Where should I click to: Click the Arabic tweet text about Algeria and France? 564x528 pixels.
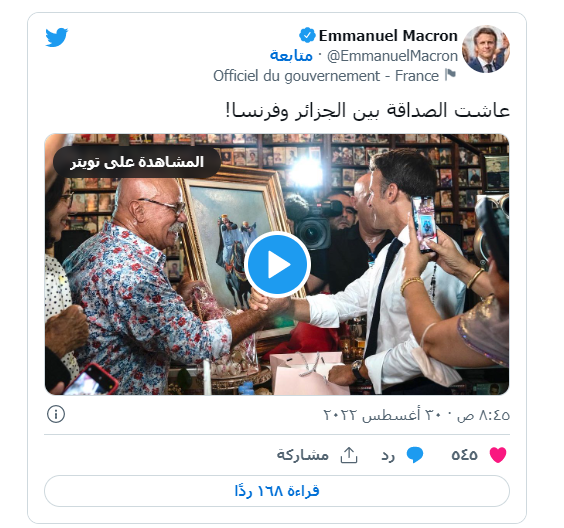point(368,110)
